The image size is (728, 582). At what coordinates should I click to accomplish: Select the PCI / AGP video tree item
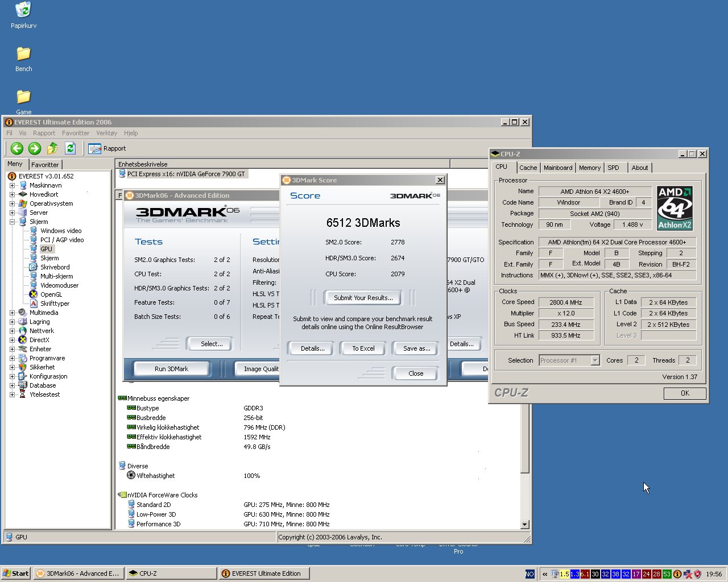pos(61,240)
